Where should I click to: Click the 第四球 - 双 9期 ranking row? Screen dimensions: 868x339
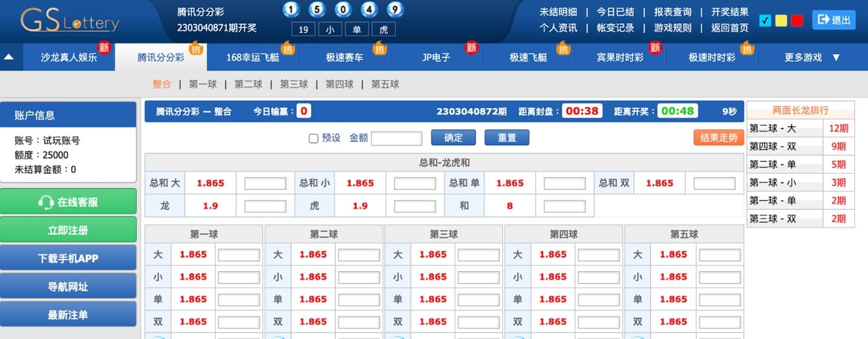tap(801, 147)
